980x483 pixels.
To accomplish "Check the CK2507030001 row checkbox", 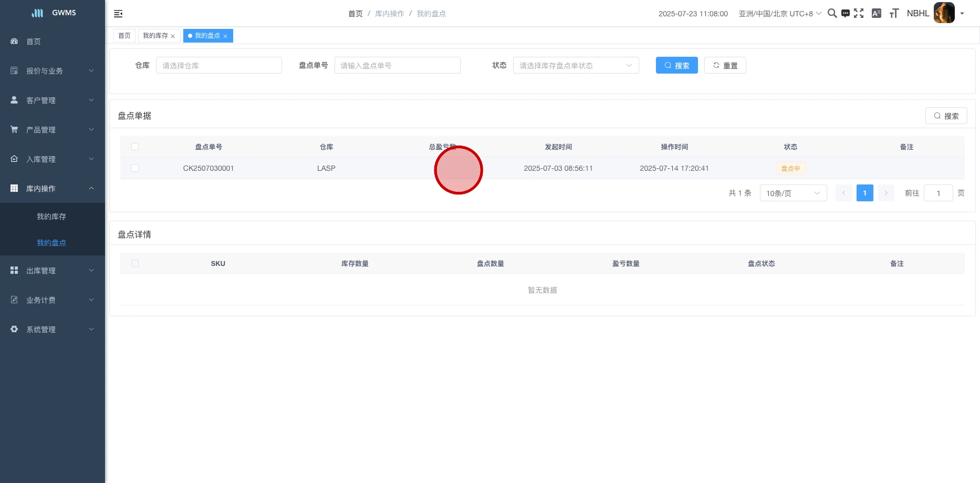I will coord(135,168).
